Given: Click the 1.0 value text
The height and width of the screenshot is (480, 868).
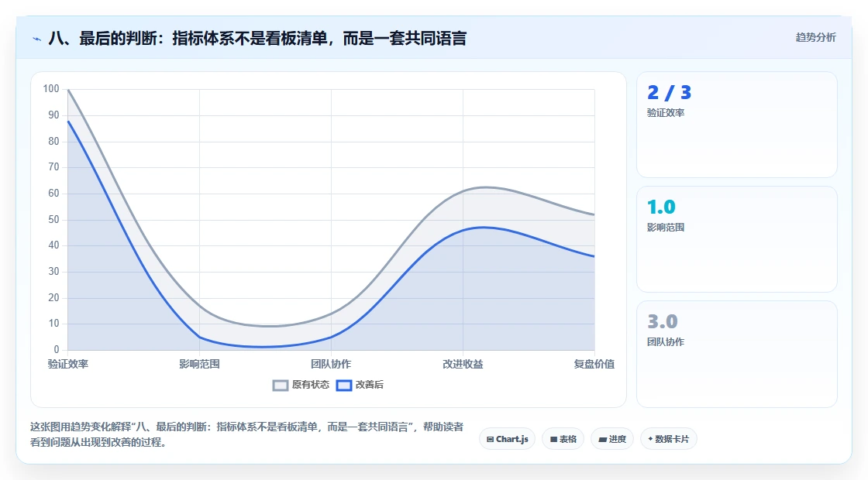Looking at the screenshot, I should (x=662, y=207).
